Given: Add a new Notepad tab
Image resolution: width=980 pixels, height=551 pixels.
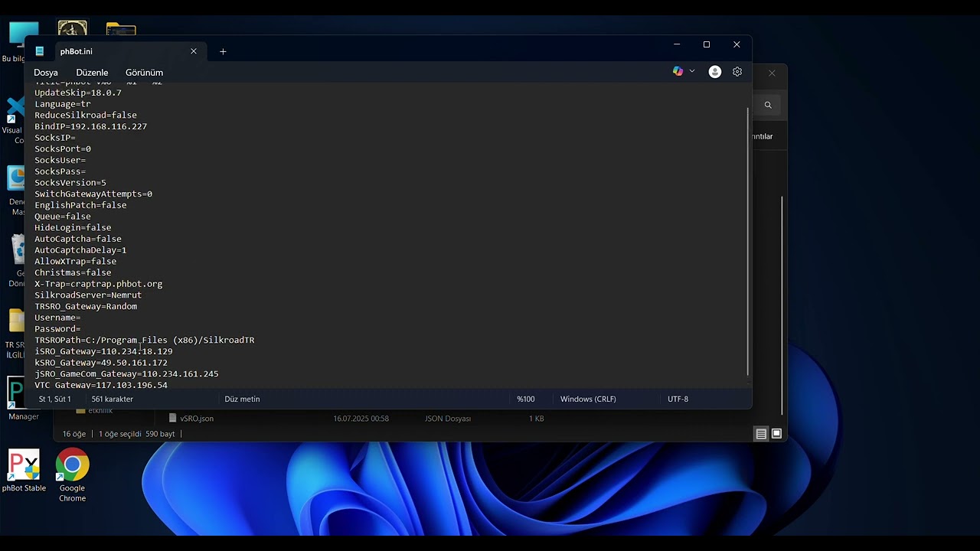Looking at the screenshot, I should (x=223, y=51).
